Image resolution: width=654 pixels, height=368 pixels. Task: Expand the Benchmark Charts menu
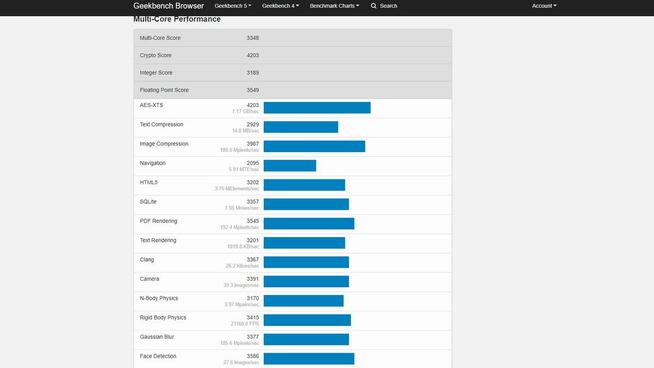[x=334, y=6]
